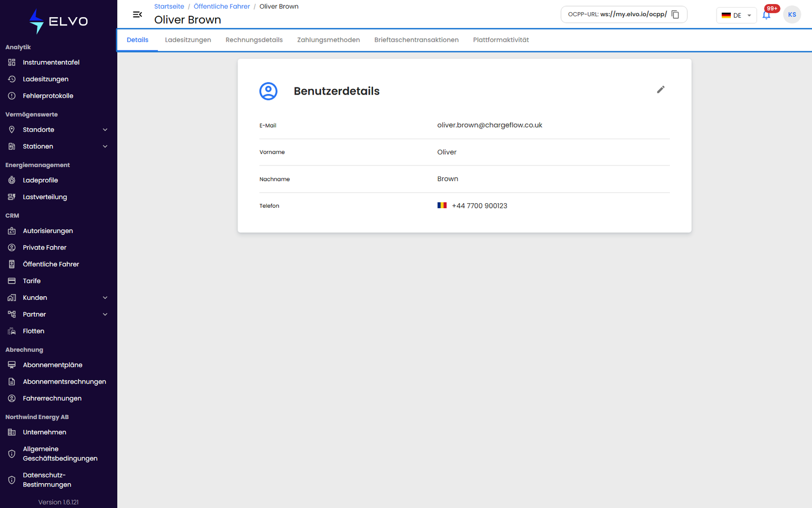Open Datenschutz-Bestimmungen in sidebar

tap(47, 480)
